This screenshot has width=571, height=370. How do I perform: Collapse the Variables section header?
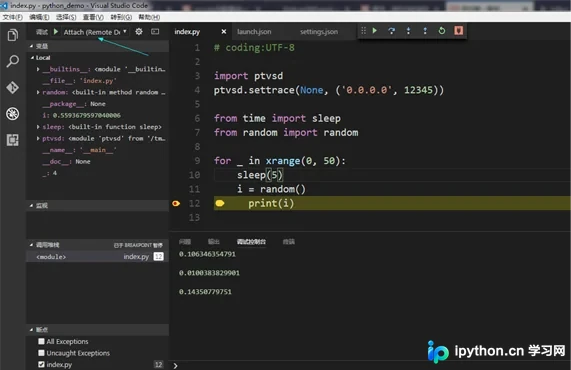point(98,46)
